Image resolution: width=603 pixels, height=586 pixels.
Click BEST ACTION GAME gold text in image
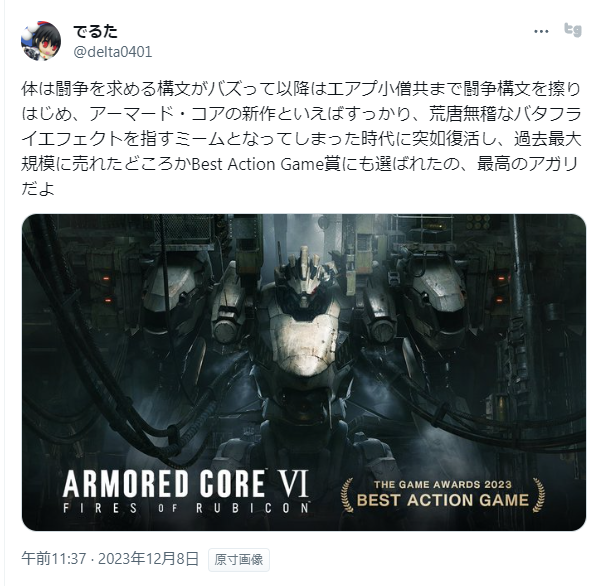(x=443, y=500)
